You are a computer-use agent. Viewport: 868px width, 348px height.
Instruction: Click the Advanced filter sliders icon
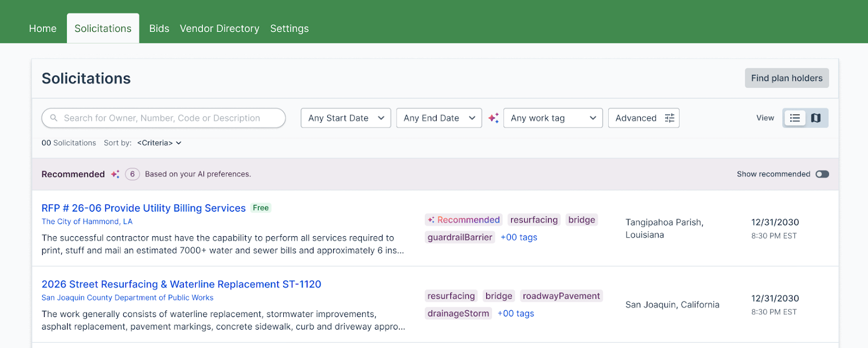click(669, 118)
